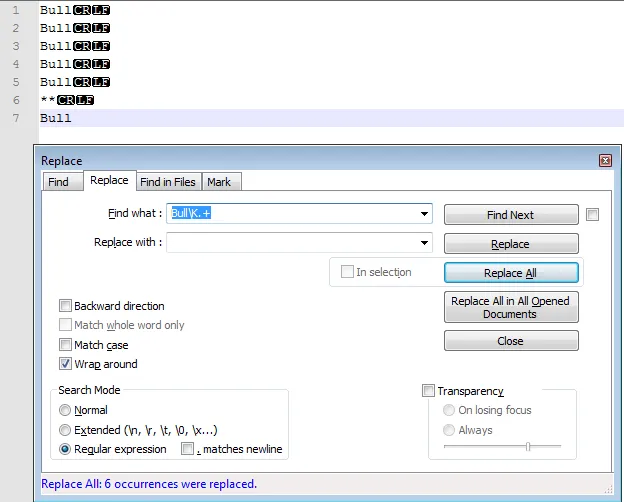Screen dimensions: 624x502
Task: Tick the small checkbox beside Find Next
Action: click(x=592, y=215)
